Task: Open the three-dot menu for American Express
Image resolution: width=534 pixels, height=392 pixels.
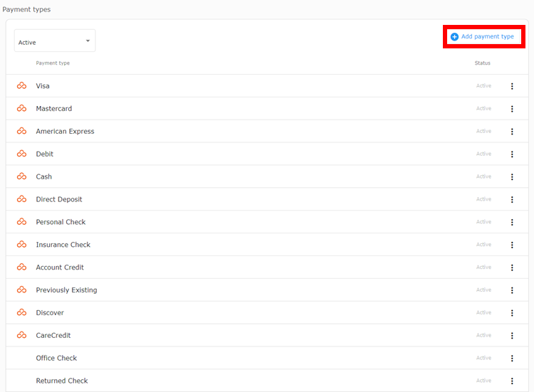Action: click(x=512, y=132)
